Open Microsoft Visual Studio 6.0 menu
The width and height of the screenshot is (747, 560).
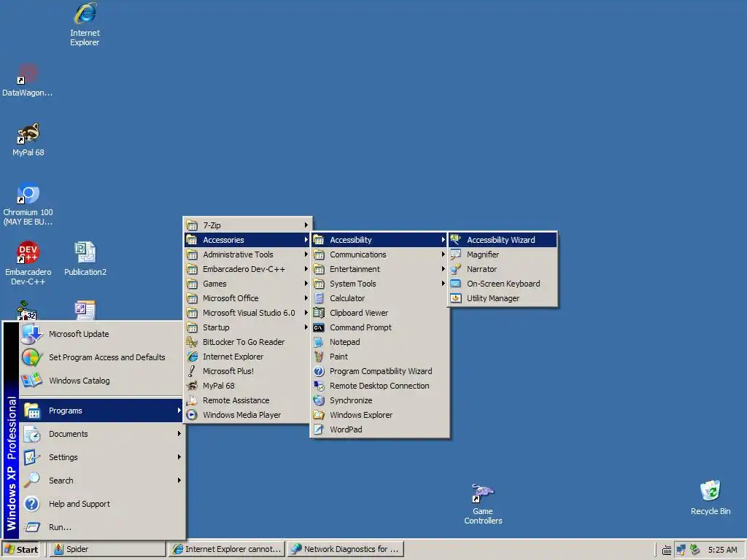pos(247,313)
